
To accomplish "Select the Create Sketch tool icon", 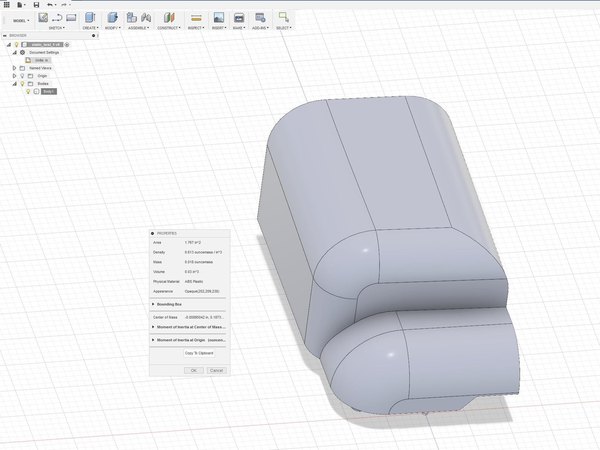I will tap(43, 17).
